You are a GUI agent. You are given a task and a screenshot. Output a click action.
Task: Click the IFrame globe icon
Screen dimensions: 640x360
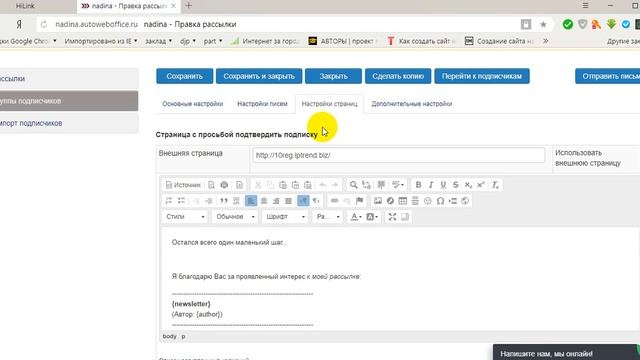point(465,200)
